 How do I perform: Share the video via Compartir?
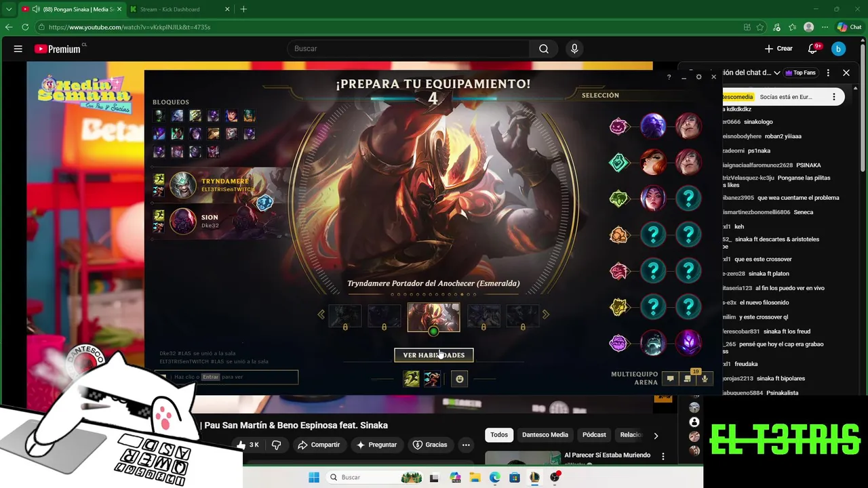pyautogui.click(x=319, y=445)
